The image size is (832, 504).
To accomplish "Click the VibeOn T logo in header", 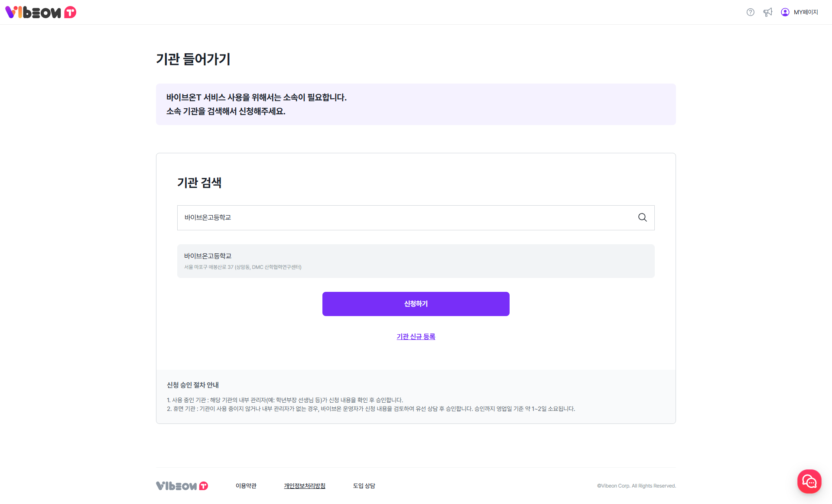I will point(41,12).
